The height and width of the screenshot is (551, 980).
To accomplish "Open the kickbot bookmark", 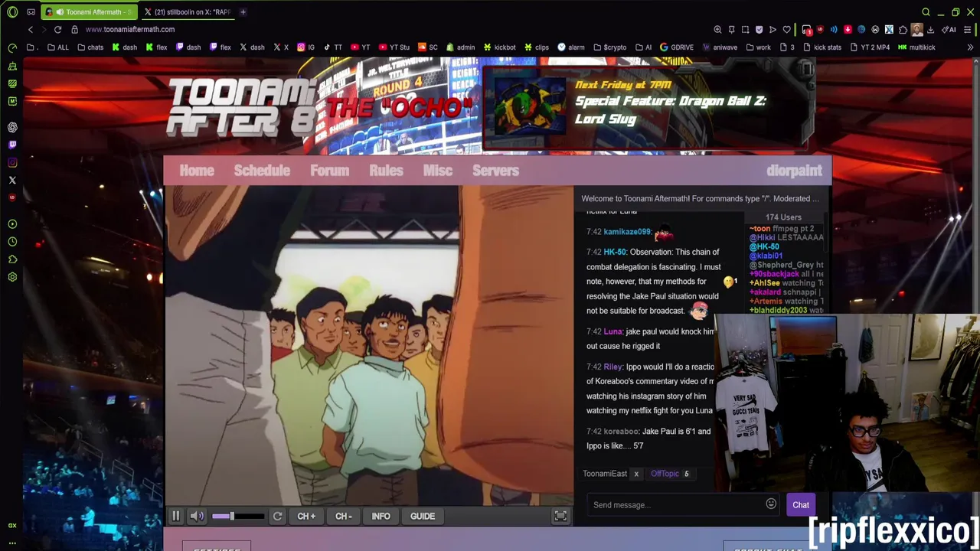I will (x=499, y=47).
